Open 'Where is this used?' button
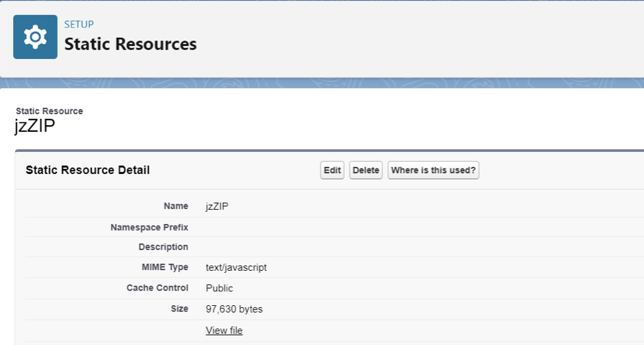Screen dimensions: 644x345 433,170
